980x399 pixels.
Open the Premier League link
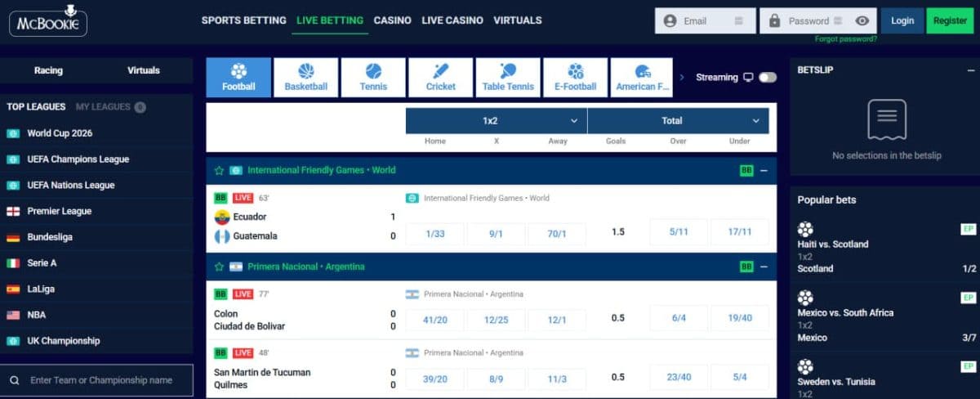pos(60,211)
